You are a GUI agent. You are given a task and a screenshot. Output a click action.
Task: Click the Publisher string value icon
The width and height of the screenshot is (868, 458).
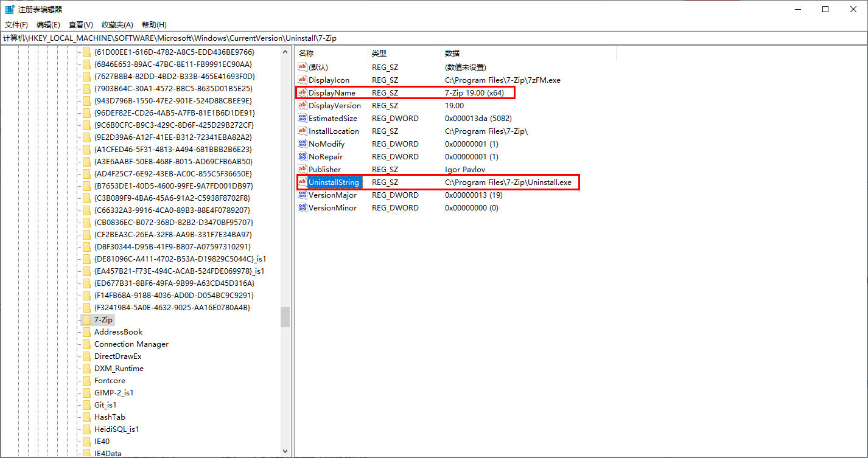[303, 169]
